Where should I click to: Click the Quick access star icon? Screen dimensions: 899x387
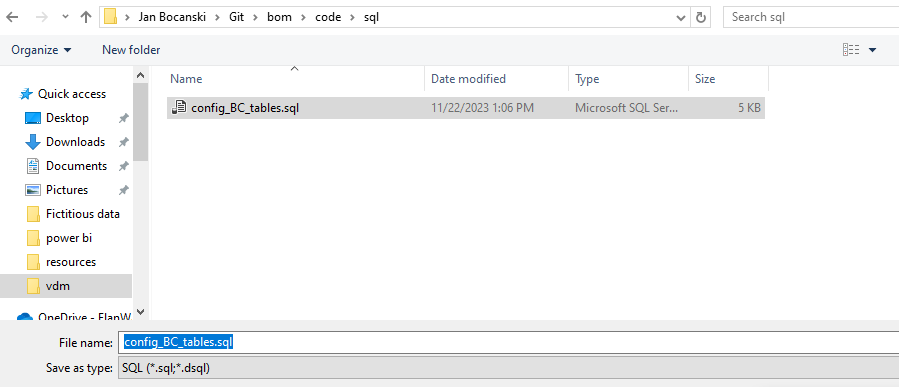coord(26,94)
